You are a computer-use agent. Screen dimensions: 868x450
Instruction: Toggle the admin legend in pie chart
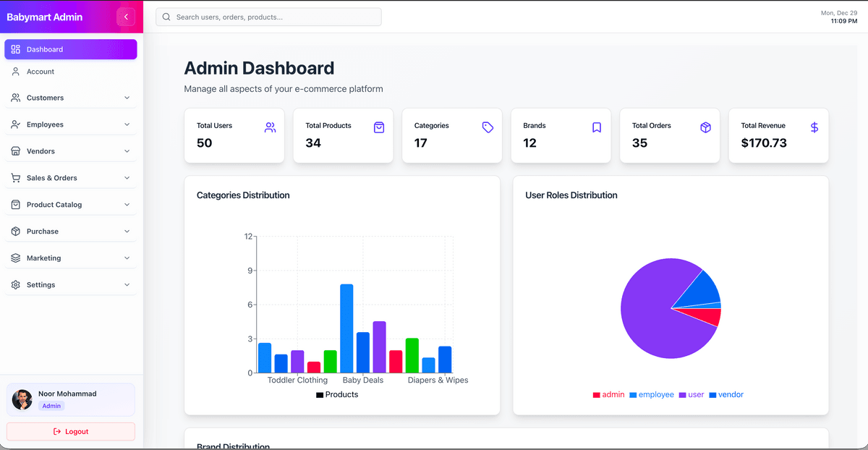click(608, 395)
